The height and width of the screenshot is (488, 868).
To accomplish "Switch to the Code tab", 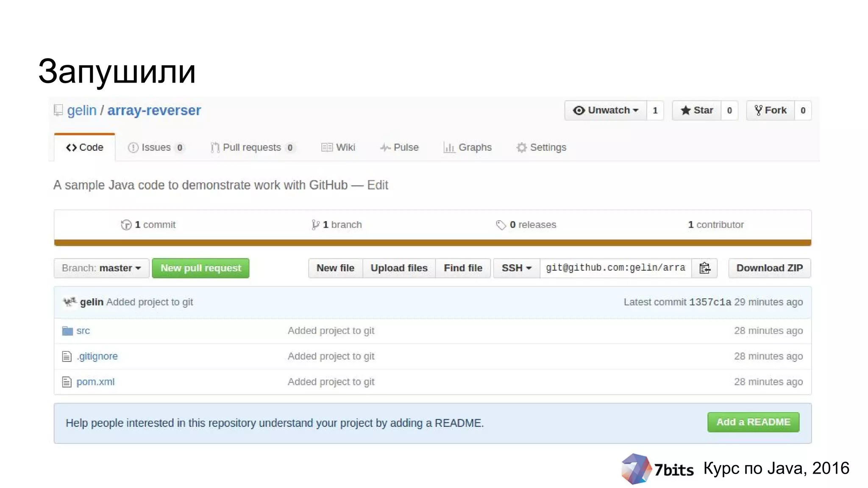I will 85,147.
